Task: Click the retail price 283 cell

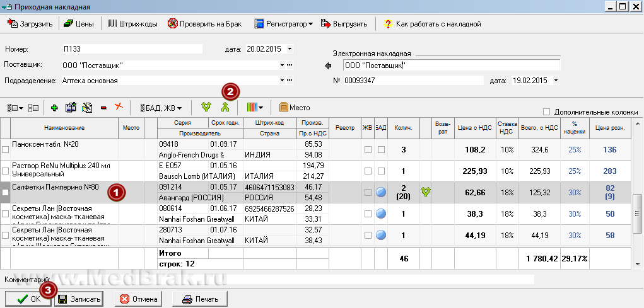Action: click(x=610, y=171)
